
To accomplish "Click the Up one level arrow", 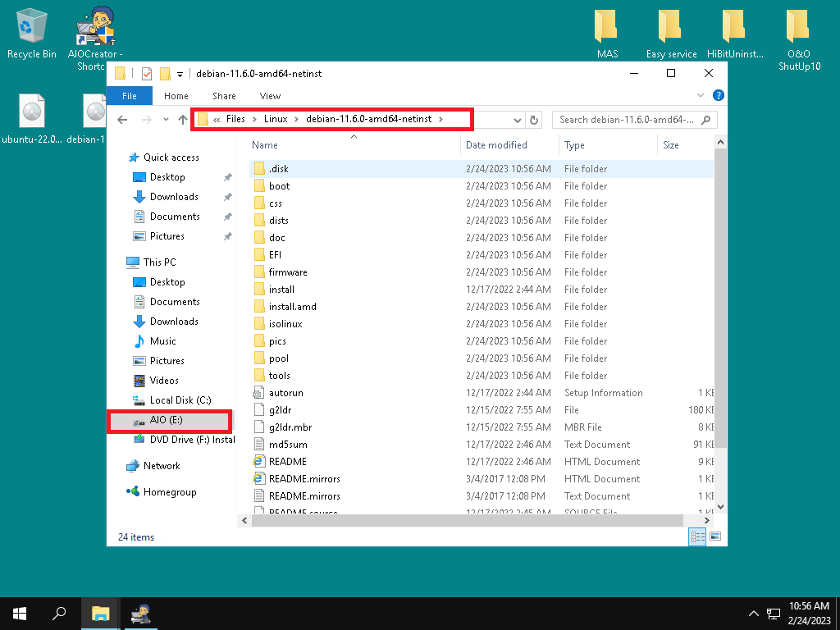I will 183,120.
